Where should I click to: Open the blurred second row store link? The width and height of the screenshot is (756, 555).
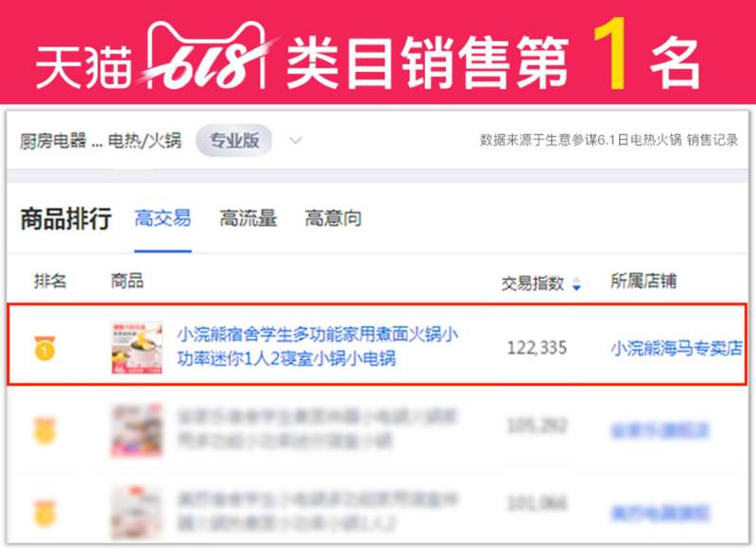tap(660, 430)
